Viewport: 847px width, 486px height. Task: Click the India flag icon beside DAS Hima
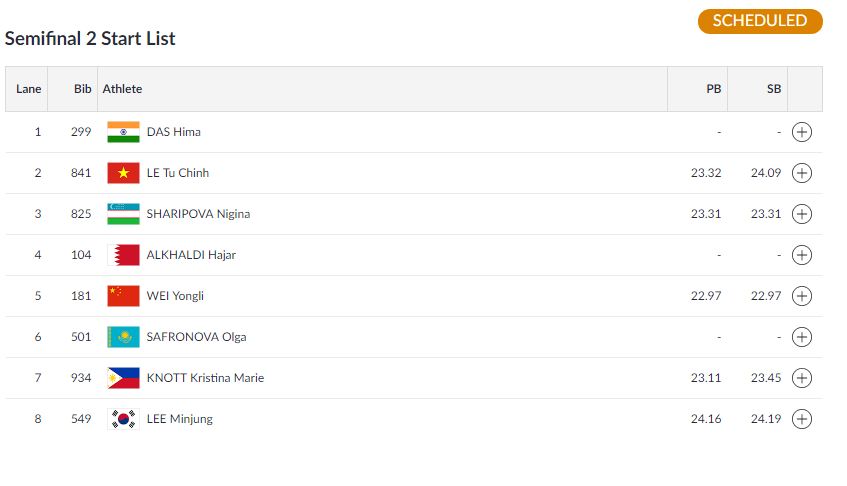tap(124, 132)
